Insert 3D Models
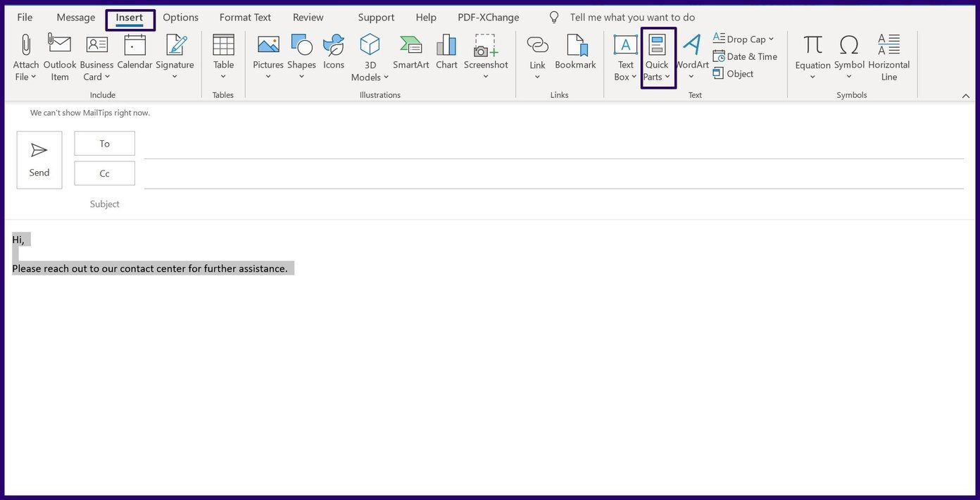Image resolution: width=980 pixels, height=500 pixels. click(370, 57)
